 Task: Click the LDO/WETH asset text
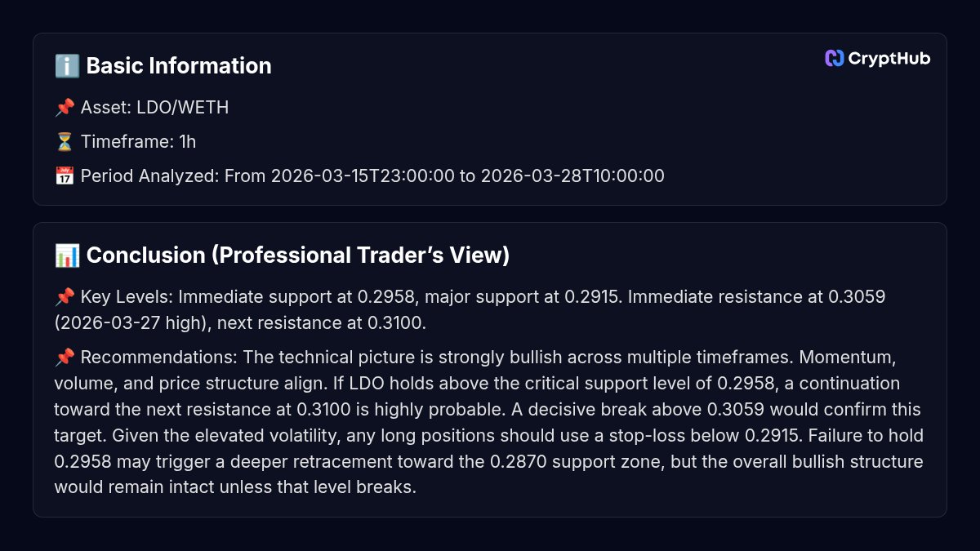tap(182, 108)
